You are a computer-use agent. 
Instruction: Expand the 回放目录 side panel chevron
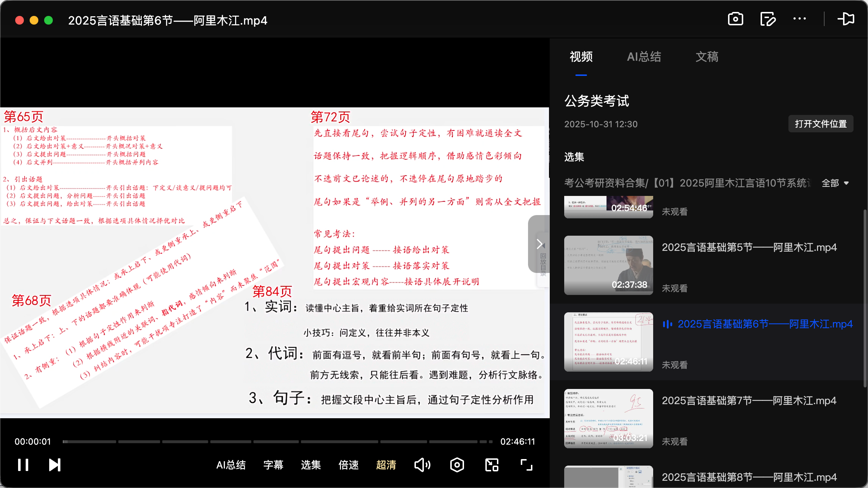(540, 244)
